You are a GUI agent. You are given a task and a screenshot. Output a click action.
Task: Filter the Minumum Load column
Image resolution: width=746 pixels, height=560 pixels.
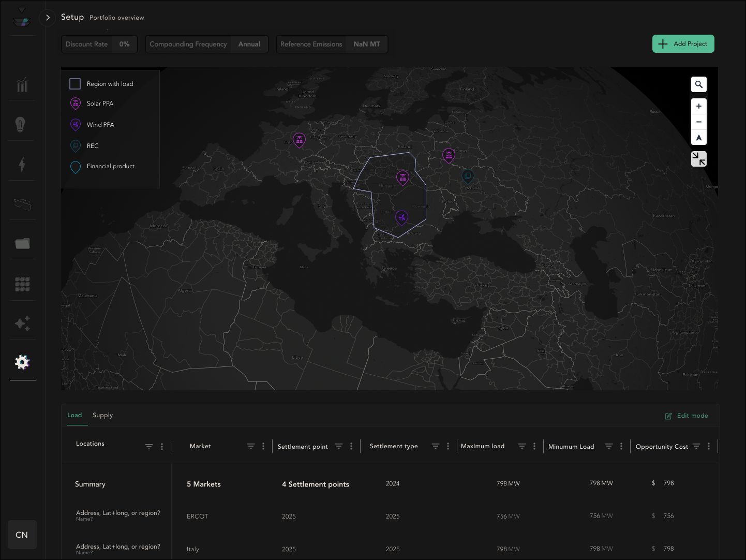pos(609,446)
